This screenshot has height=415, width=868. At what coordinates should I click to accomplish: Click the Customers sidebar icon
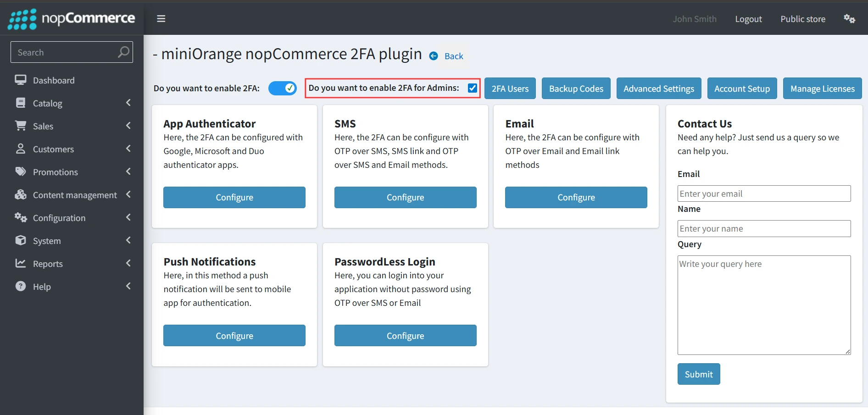[21, 149]
